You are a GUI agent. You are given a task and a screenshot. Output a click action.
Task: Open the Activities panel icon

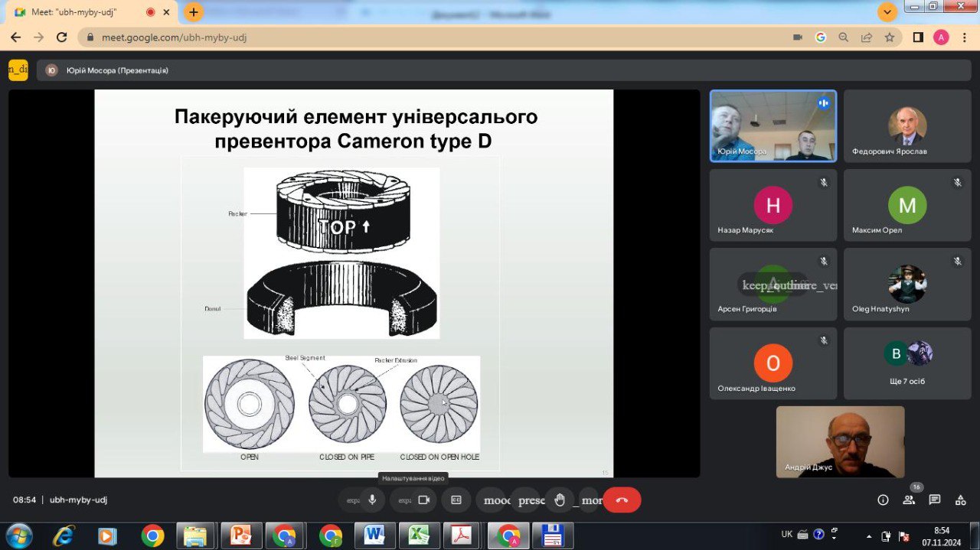[960, 500]
